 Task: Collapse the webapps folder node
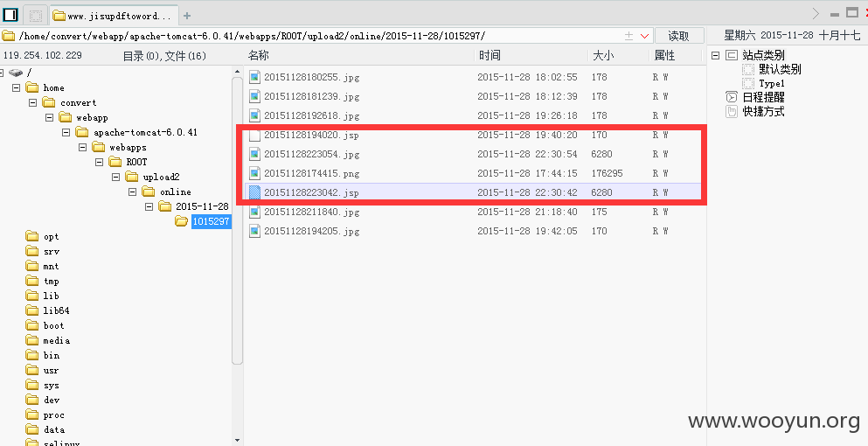pos(82,148)
